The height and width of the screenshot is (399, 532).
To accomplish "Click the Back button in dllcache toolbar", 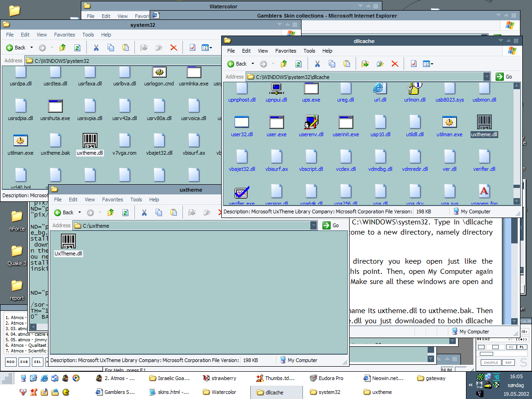I will [x=237, y=64].
